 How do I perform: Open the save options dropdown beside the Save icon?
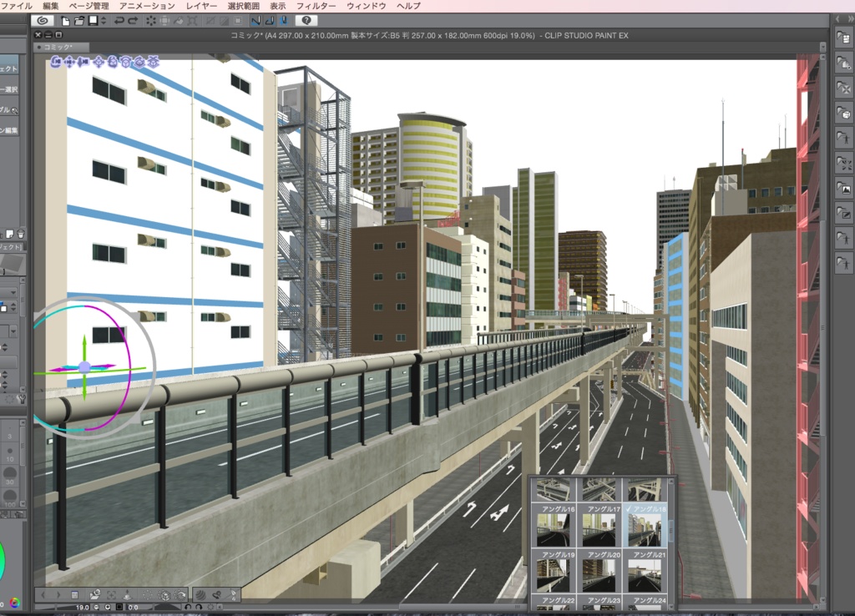103,19
